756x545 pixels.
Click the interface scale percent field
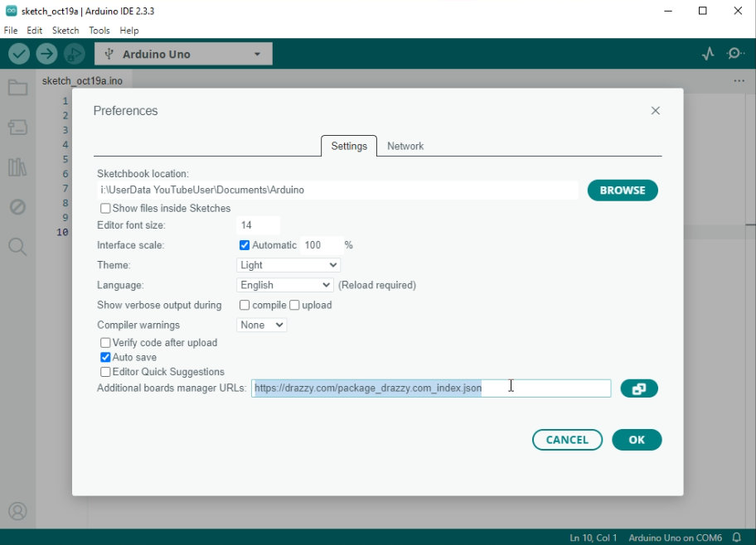(321, 245)
